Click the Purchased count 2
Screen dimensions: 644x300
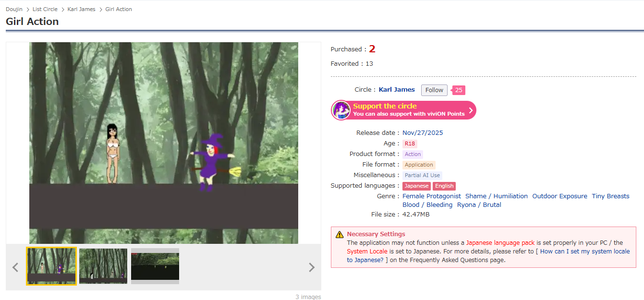[x=372, y=49]
